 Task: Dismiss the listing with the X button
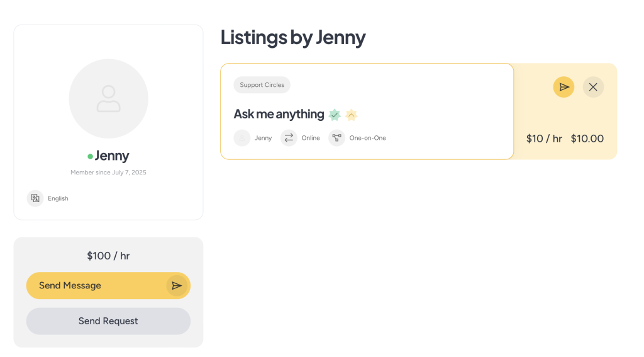[x=593, y=87]
